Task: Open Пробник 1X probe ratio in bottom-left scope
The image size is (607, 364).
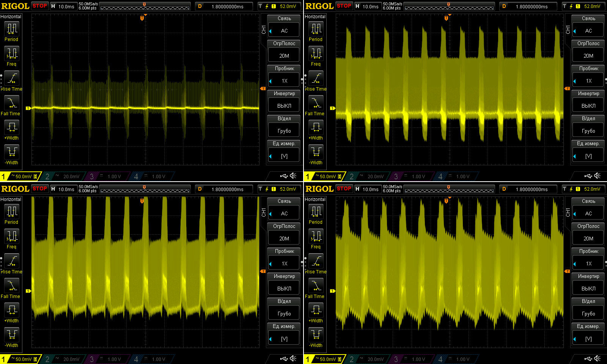Action: click(284, 263)
